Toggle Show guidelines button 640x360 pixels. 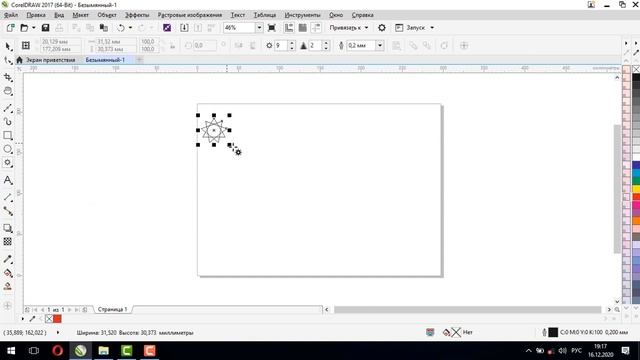[x=316, y=28]
